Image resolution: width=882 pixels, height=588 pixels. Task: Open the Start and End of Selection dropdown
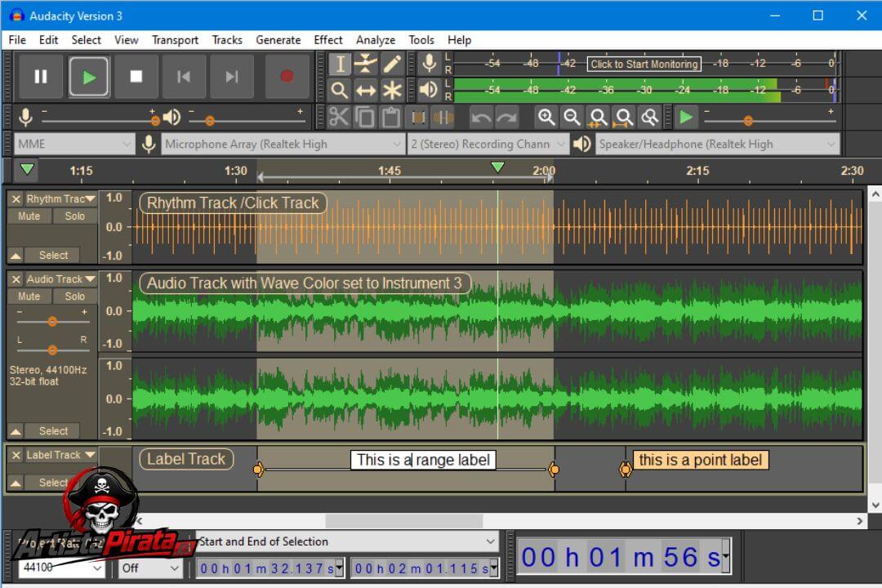347,542
